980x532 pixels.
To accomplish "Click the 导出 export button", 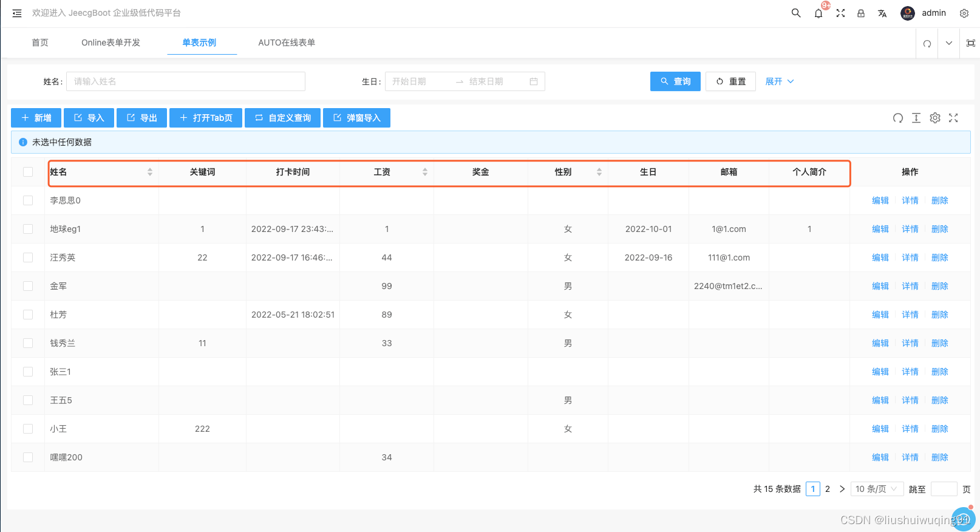I will pos(141,118).
